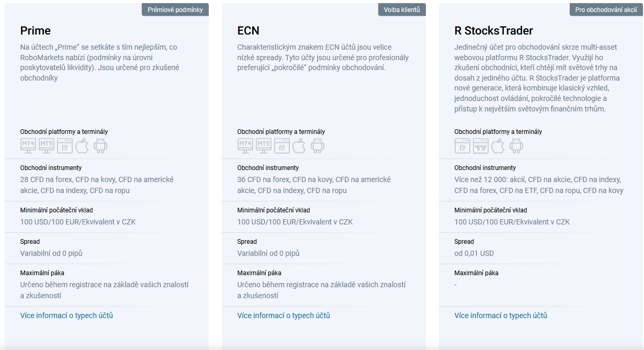Click the "Prémiové podmínky" badge on Prime card

tap(175, 10)
